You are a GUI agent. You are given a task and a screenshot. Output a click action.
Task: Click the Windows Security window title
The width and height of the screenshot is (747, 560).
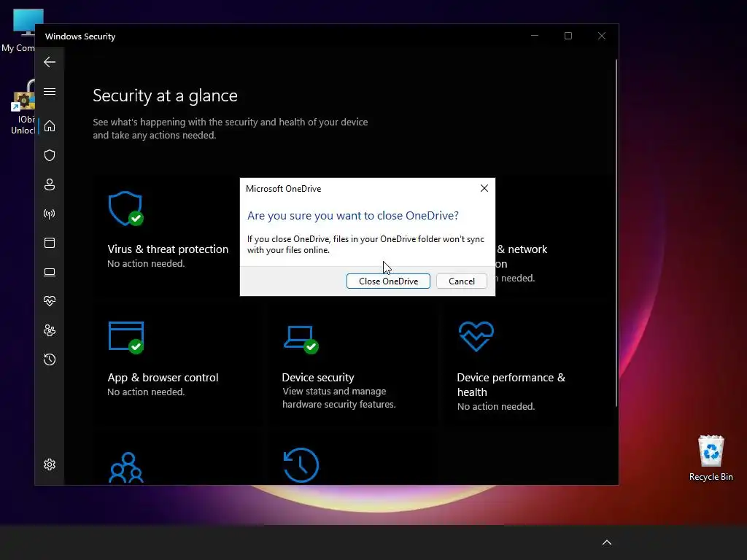tap(80, 36)
